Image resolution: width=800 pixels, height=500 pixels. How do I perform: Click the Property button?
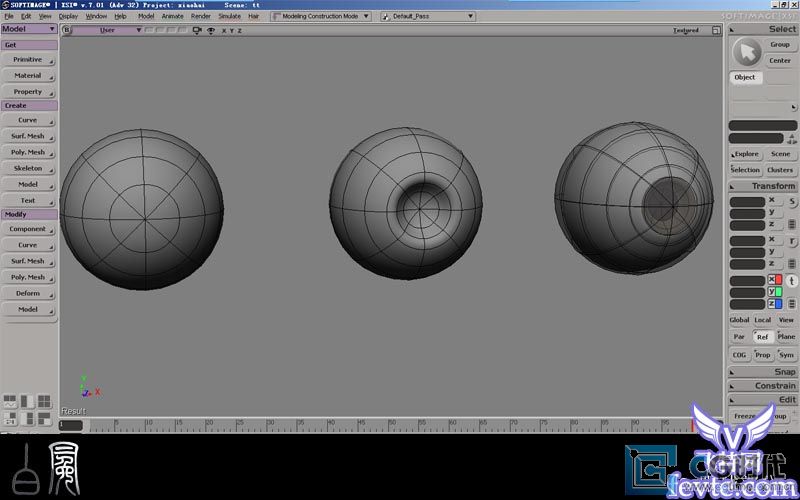(28, 92)
